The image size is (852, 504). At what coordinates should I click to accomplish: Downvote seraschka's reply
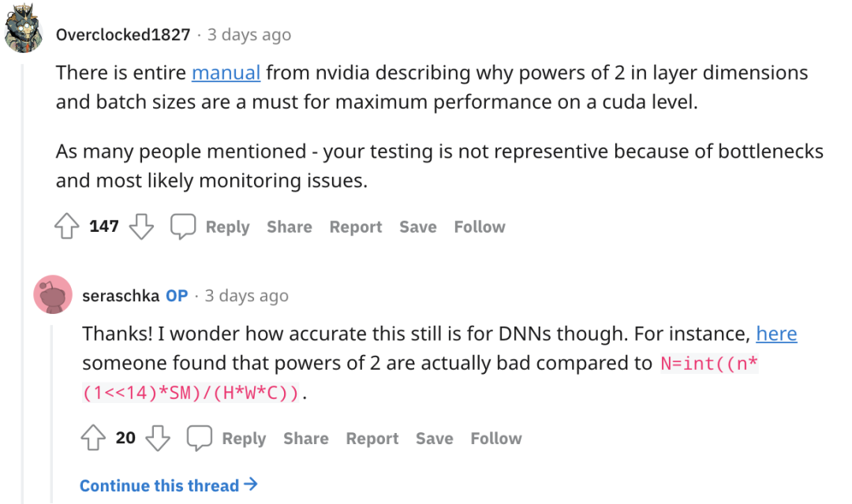pos(158,439)
